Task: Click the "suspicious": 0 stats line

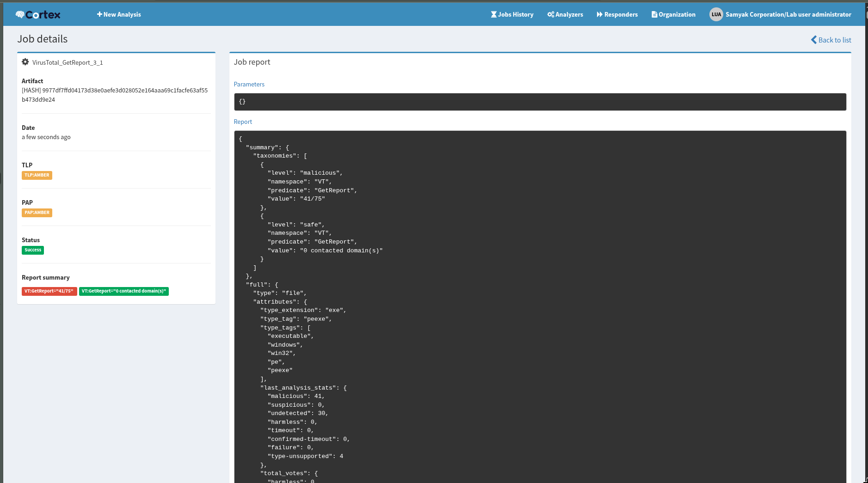Action: tap(296, 405)
